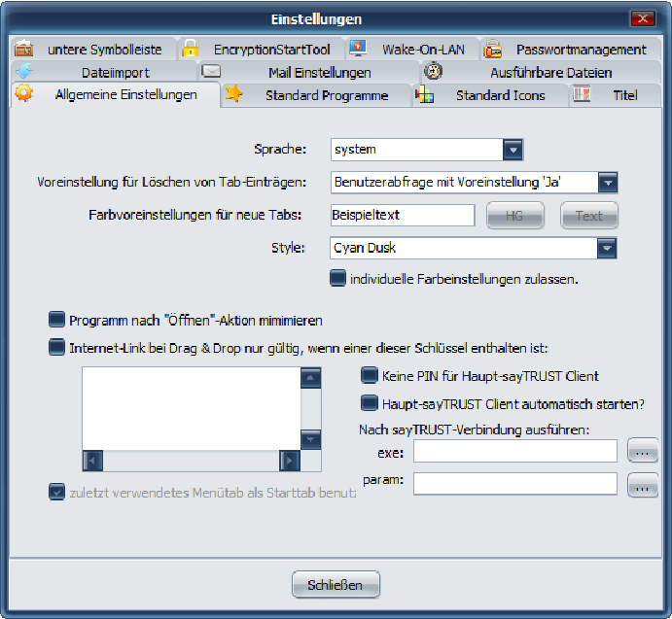672x619 pixels.
Task: Click the browse button next to exe field
Action: (x=643, y=451)
